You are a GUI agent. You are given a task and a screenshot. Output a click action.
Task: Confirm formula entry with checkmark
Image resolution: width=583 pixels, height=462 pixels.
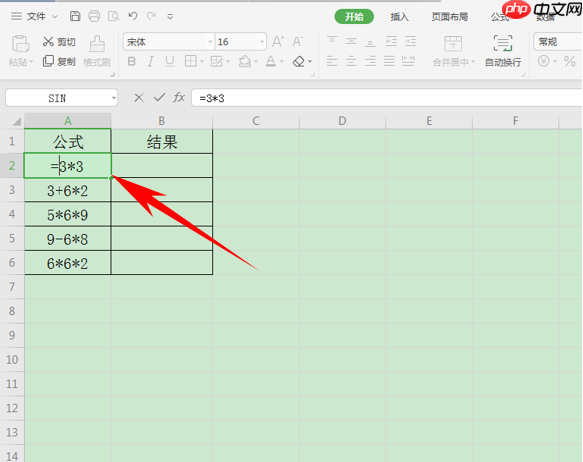159,98
